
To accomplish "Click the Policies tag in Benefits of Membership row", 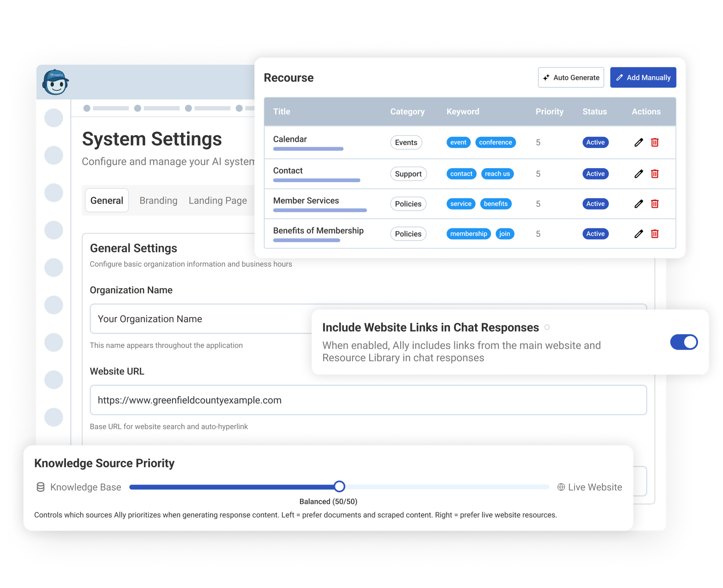I will [x=408, y=234].
